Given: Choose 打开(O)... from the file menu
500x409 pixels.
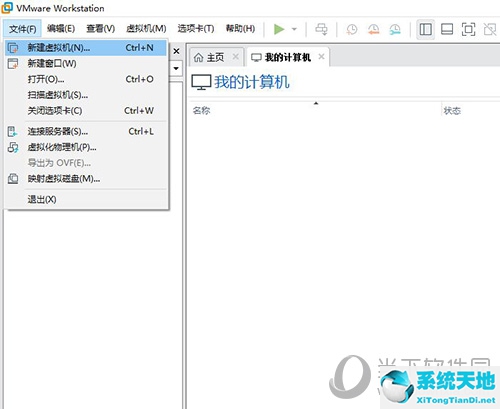Looking at the screenshot, I should point(86,79).
